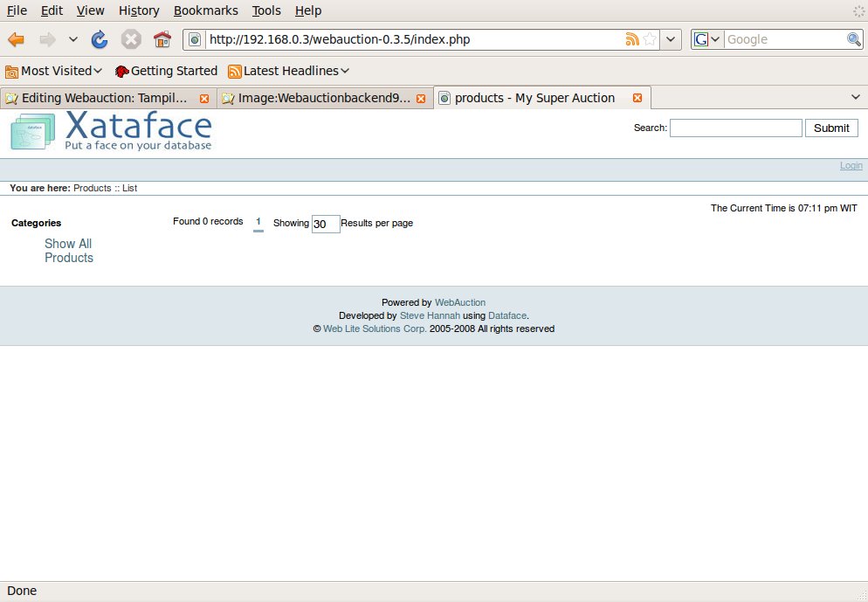Close the 'products - My Super Auction' tab
The height and width of the screenshot is (602, 868).
coord(637,98)
